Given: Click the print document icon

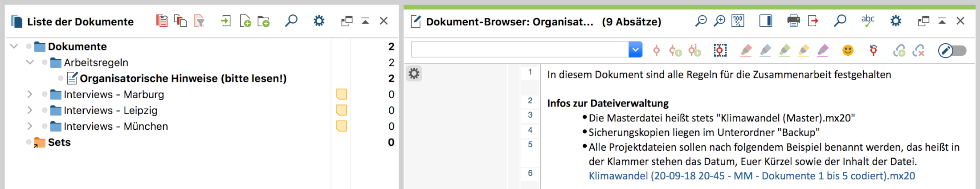Looking at the screenshot, I should point(793,21).
